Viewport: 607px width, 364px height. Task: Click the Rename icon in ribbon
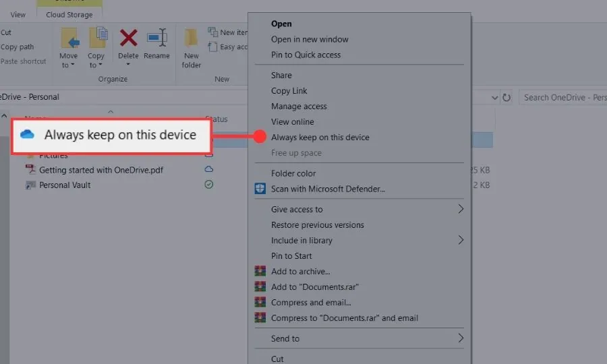click(156, 38)
